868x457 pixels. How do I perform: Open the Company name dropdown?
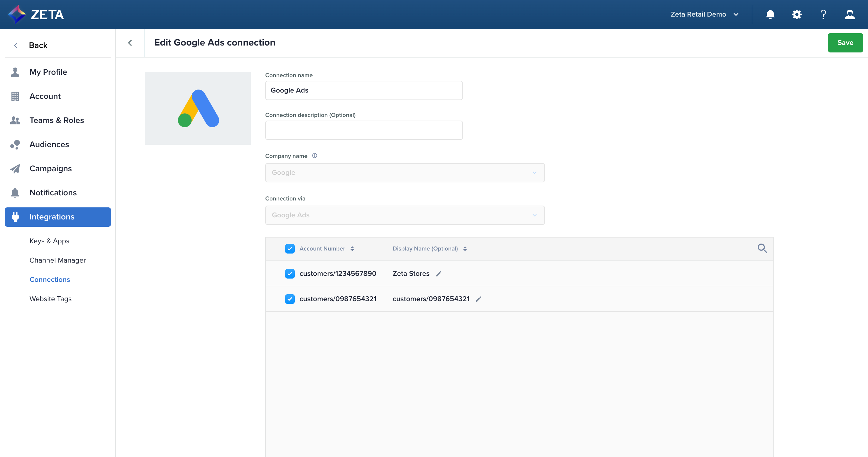[404, 172]
